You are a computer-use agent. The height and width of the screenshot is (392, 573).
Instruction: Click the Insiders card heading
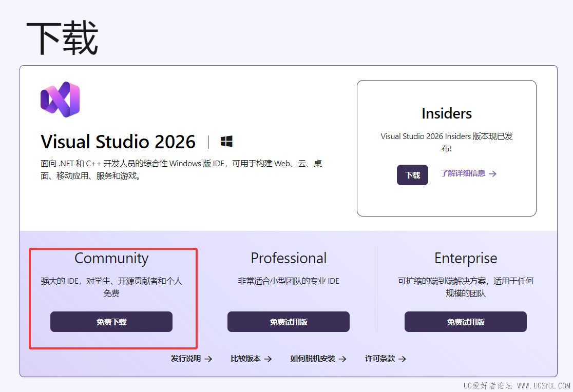(x=447, y=113)
